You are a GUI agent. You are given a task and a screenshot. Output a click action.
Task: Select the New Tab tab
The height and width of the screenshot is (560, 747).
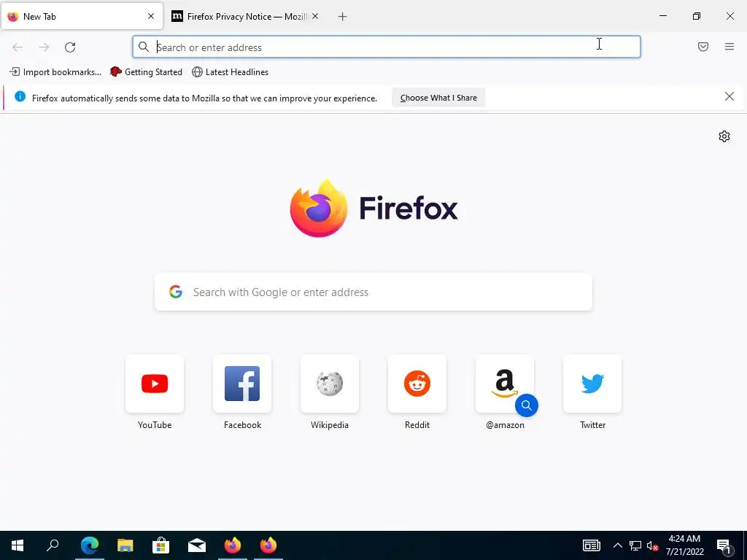[82, 17]
